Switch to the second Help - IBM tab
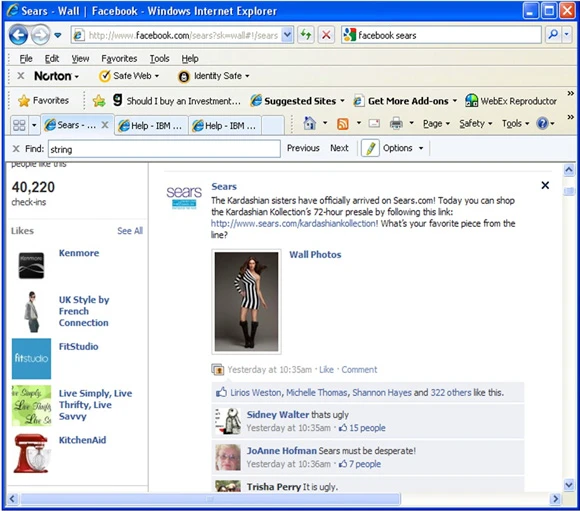Viewport: 580px width, 511px height. point(225,126)
